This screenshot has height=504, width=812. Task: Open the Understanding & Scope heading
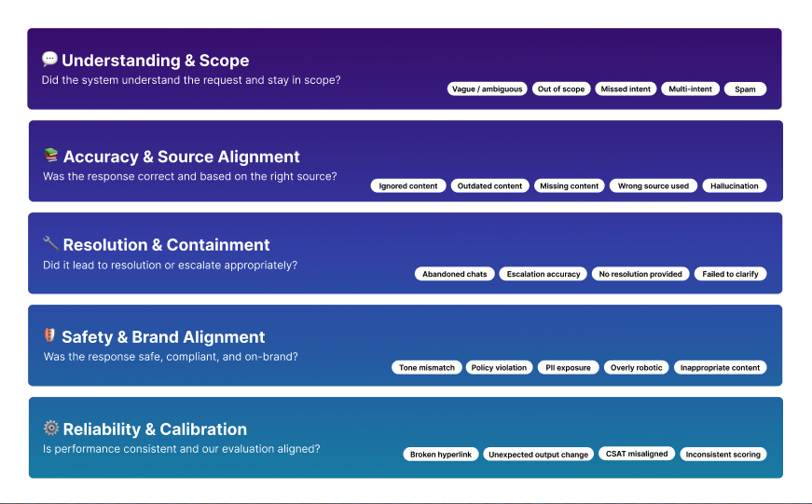(x=156, y=61)
